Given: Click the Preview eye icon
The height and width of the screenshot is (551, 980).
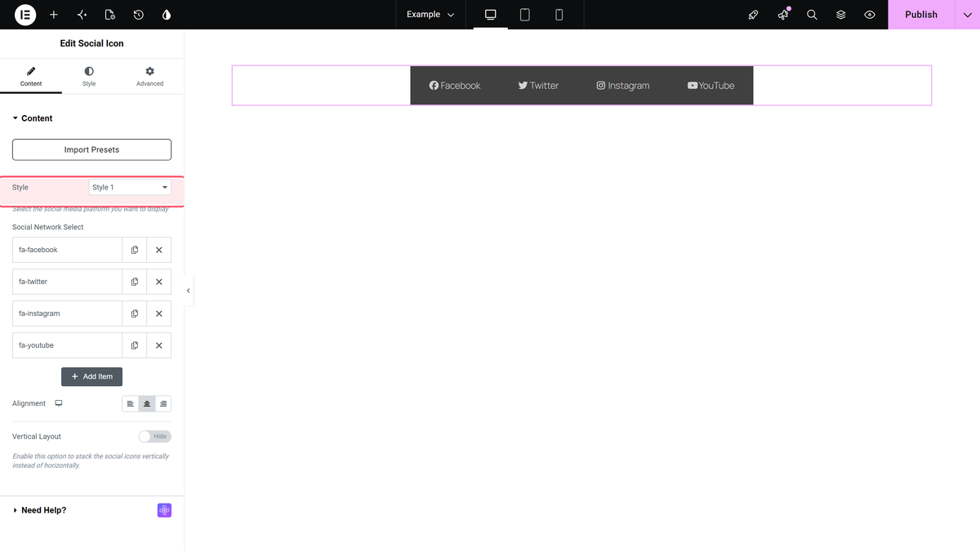Looking at the screenshot, I should tap(870, 15).
